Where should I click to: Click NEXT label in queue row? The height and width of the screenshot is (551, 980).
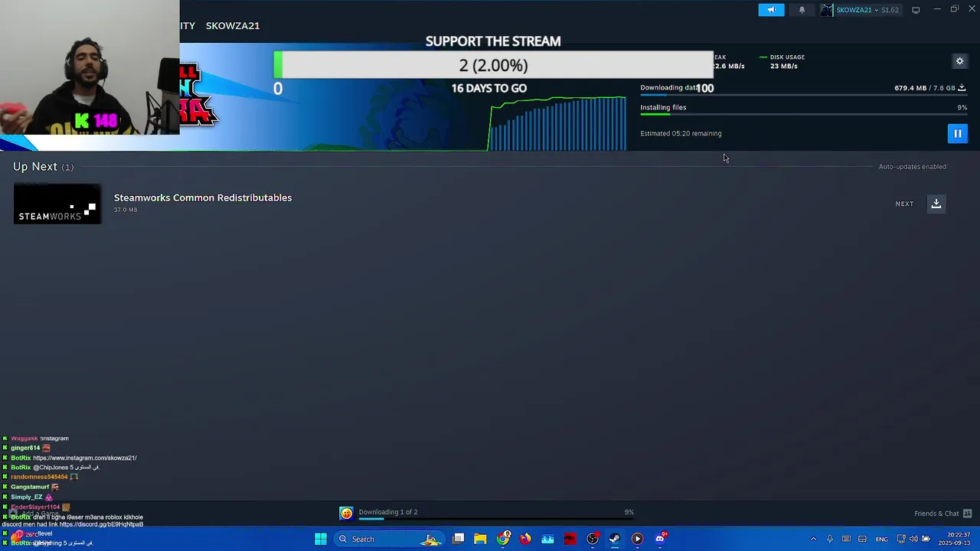click(x=904, y=204)
